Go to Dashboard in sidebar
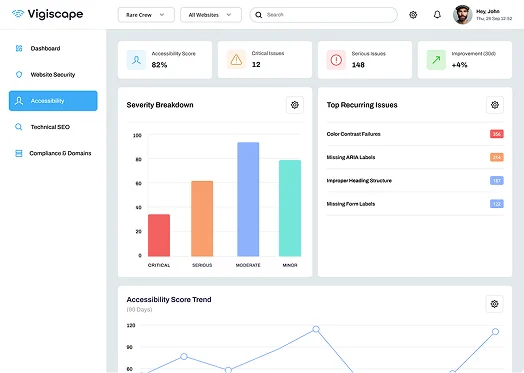The height and width of the screenshot is (373, 524). coord(45,48)
